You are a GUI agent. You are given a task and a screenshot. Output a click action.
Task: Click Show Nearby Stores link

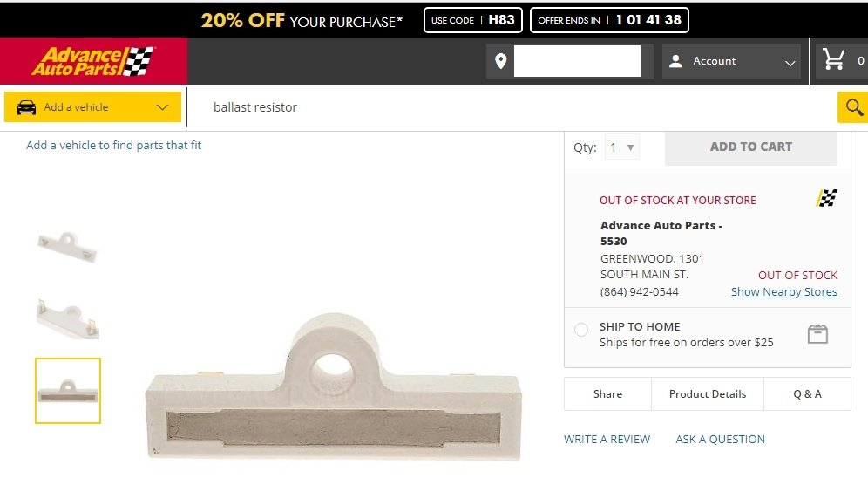click(783, 292)
